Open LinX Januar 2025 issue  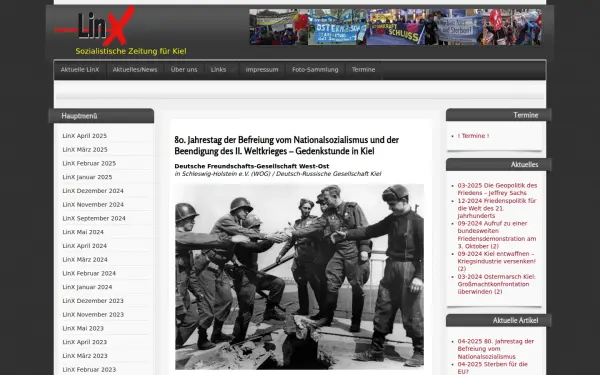(87, 177)
